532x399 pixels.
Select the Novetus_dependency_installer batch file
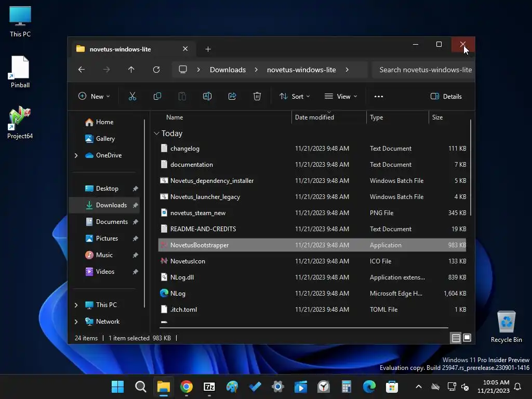[x=312, y=181]
